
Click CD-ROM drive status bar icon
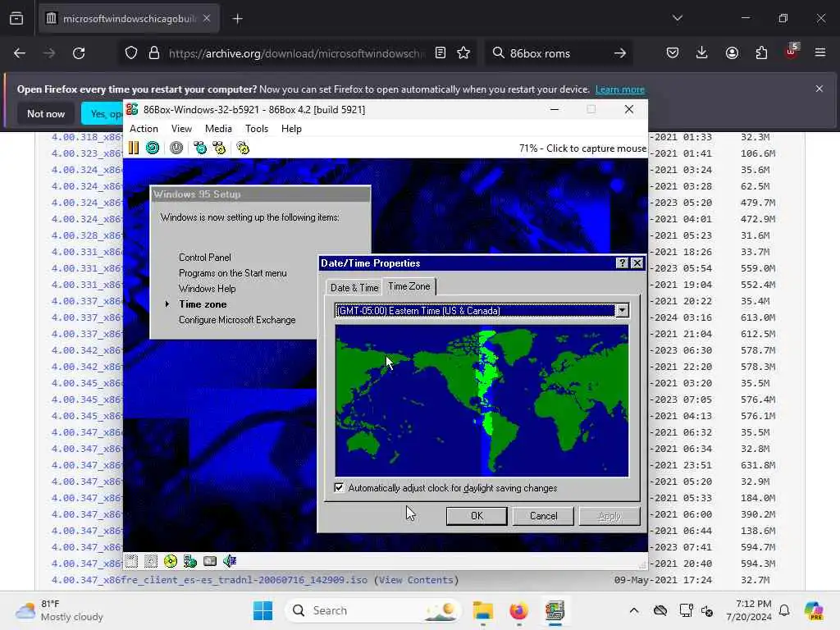(171, 561)
